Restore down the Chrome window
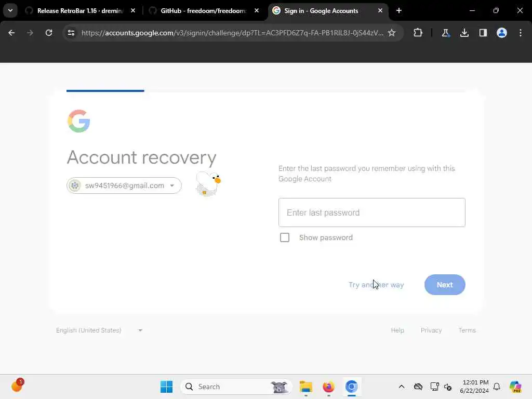532x399 pixels. click(496, 10)
